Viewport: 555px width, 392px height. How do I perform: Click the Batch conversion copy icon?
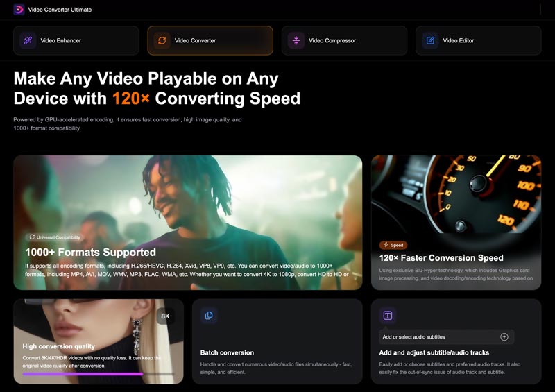click(209, 315)
